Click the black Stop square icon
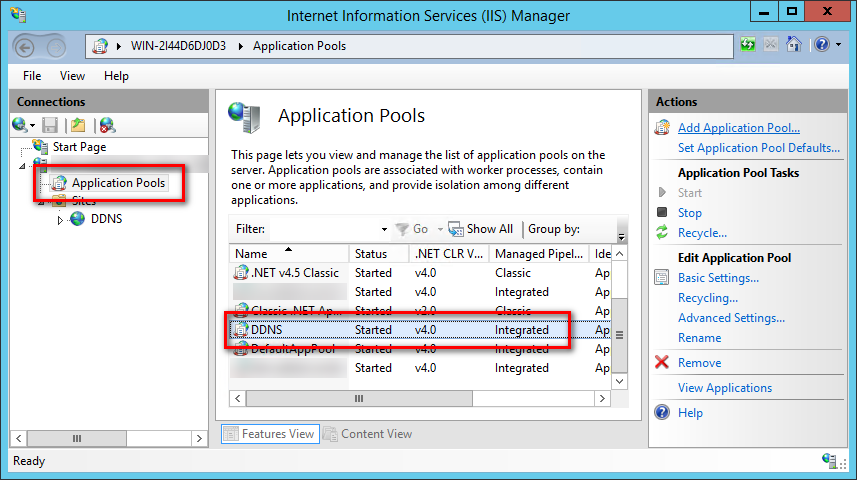This screenshot has width=857, height=480. (662, 212)
